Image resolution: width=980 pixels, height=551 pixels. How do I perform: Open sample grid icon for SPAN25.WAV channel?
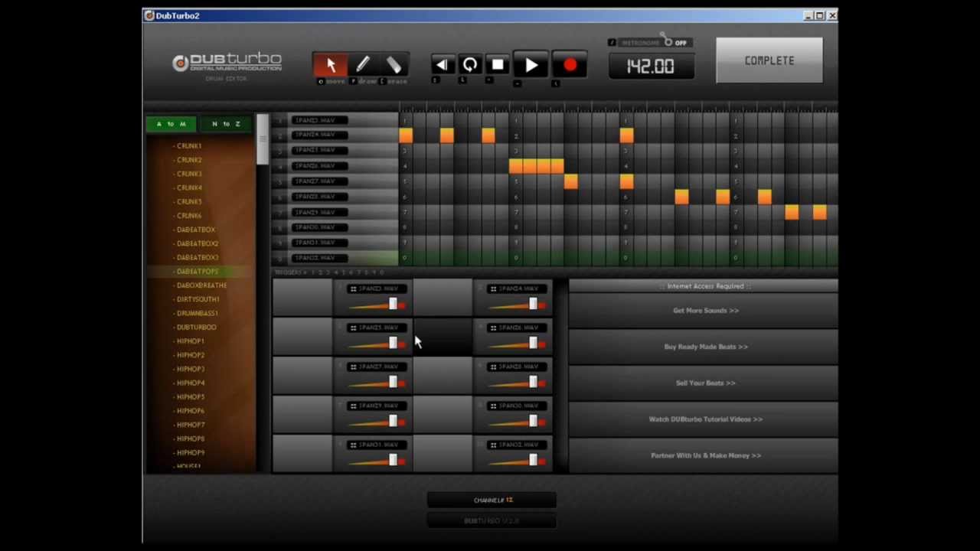pos(352,328)
